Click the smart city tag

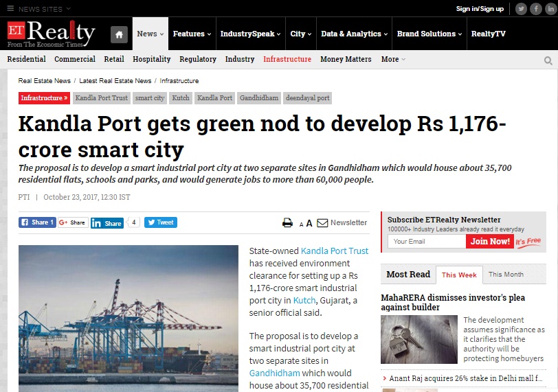tap(150, 98)
